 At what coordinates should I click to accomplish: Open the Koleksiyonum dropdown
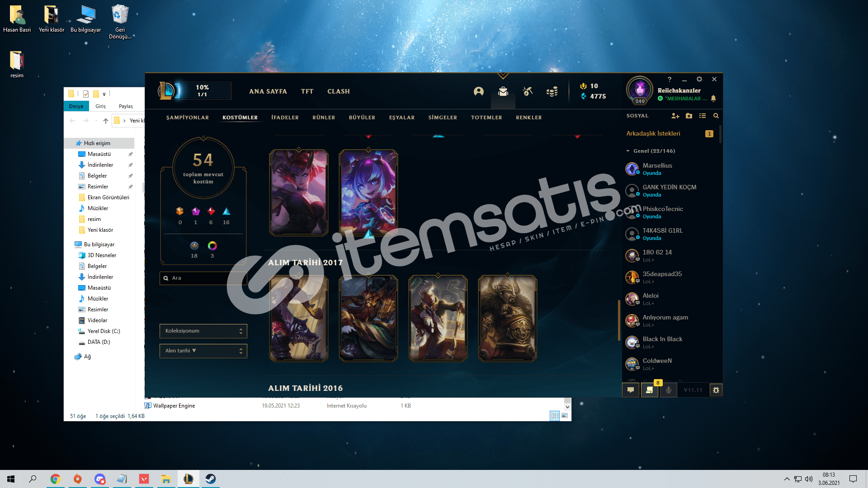[203, 331]
